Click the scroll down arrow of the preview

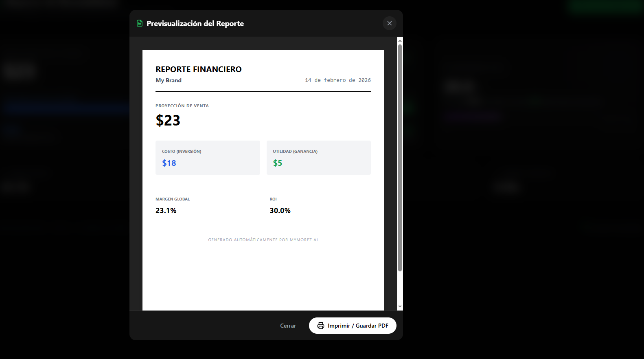coord(400,306)
